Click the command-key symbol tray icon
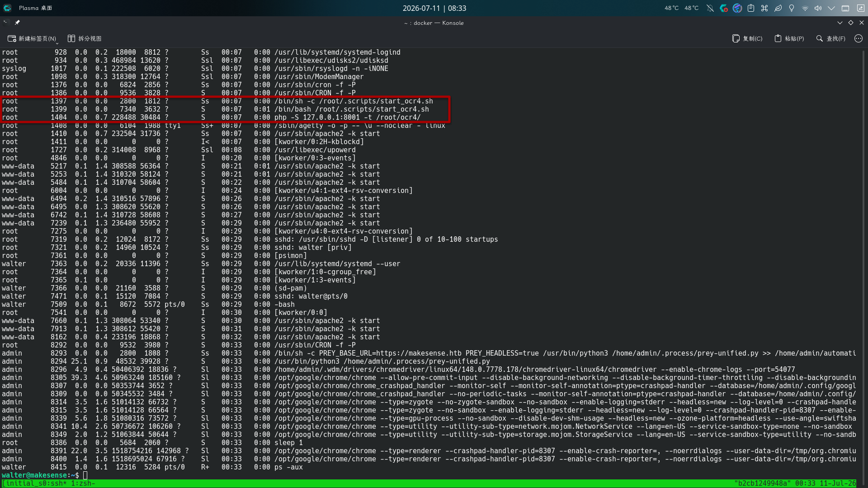Image resolution: width=868 pixels, height=488 pixels. click(x=764, y=8)
